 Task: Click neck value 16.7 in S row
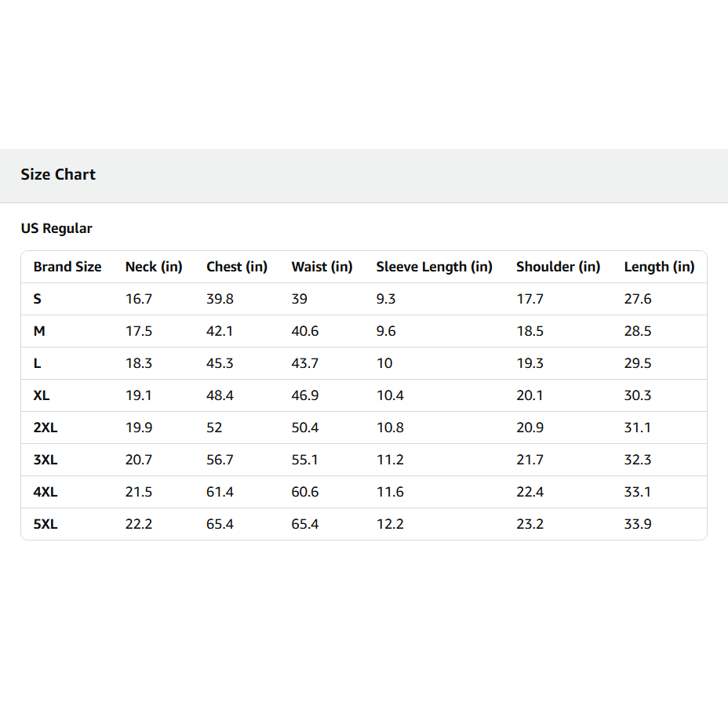(138, 299)
